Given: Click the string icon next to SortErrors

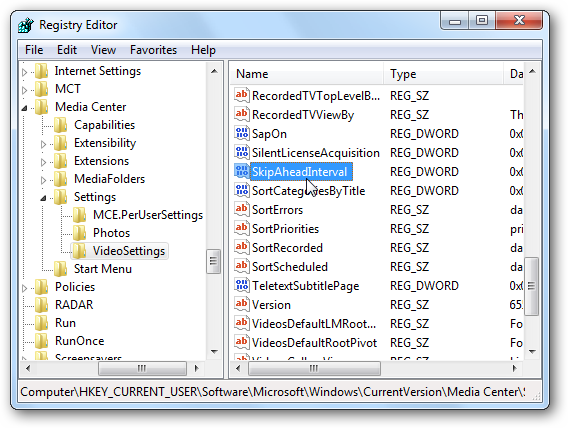Looking at the screenshot, I should [241, 209].
